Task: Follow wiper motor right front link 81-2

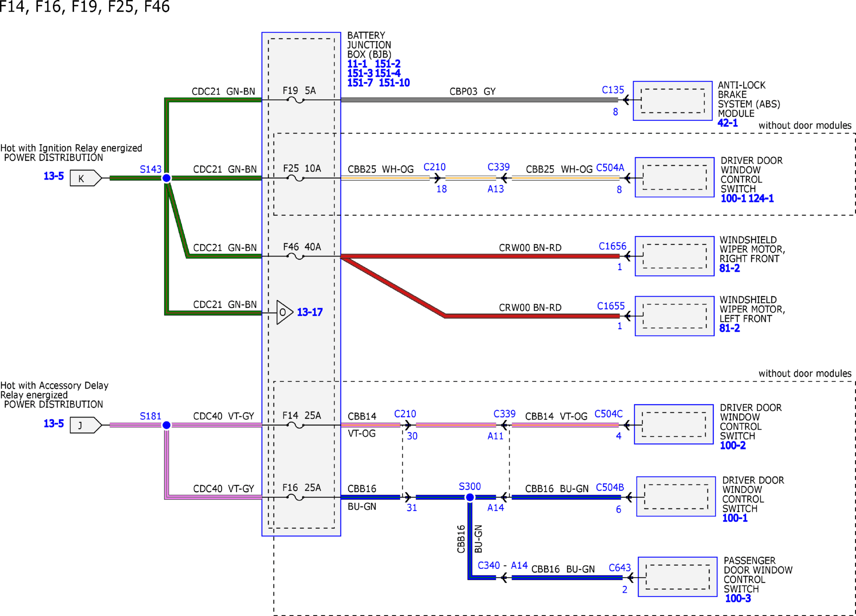Action: [x=729, y=268]
